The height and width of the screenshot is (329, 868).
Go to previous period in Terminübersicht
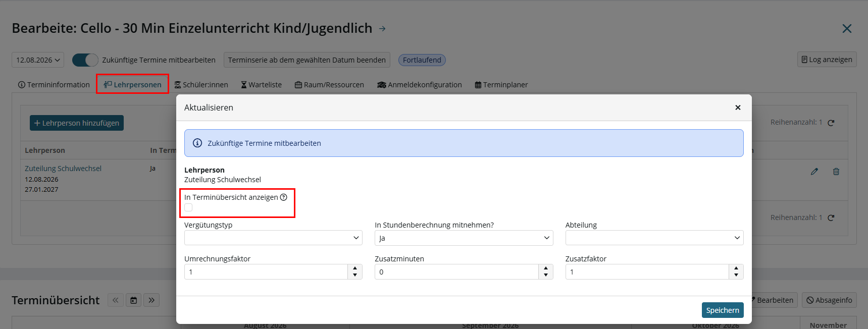(x=116, y=300)
